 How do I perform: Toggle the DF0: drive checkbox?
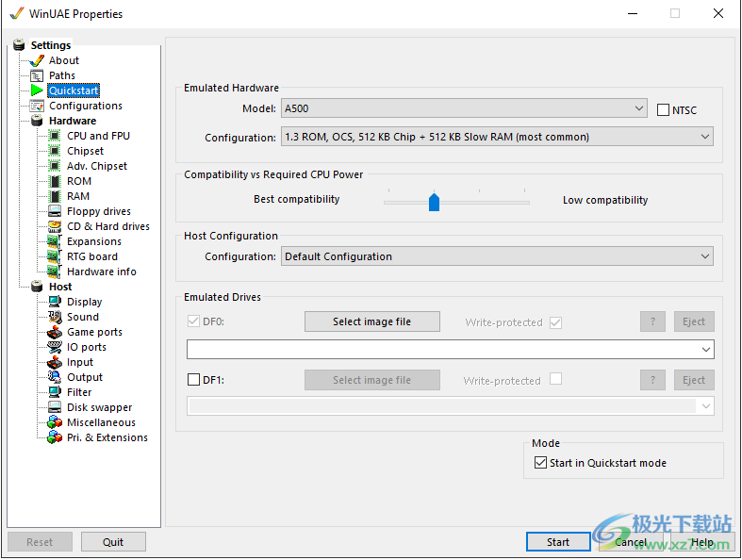pos(193,321)
